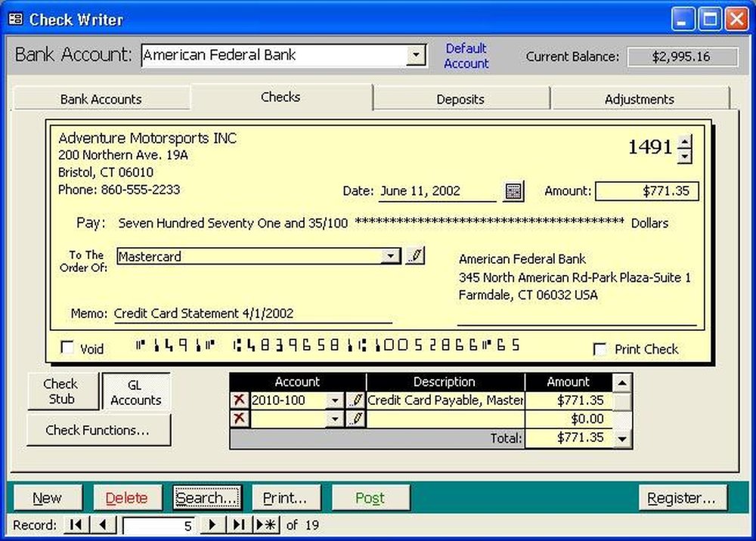Viewport: 756px width, 541px height.
Task: Click the red X on the empty GL row
Action: [x=240, y=418]
